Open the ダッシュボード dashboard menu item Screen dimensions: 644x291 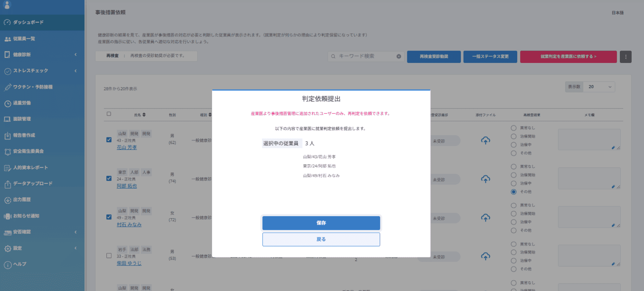tap(42, 22)
